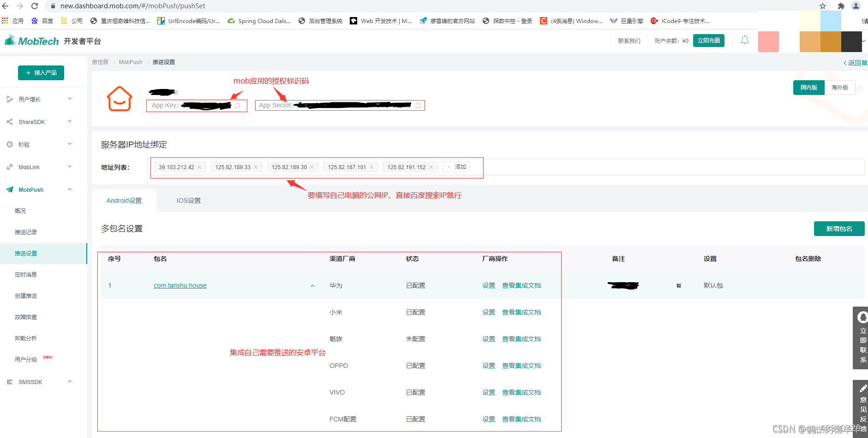Collapse MobPush sidebar menu
Viewport: 868px width, 438px height.
tap(43, 189)
